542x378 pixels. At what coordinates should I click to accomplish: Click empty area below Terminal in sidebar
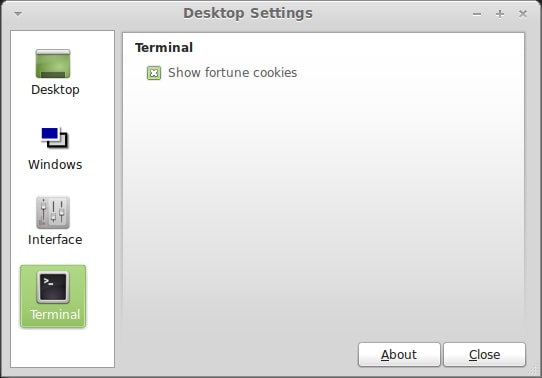point(62,347)
